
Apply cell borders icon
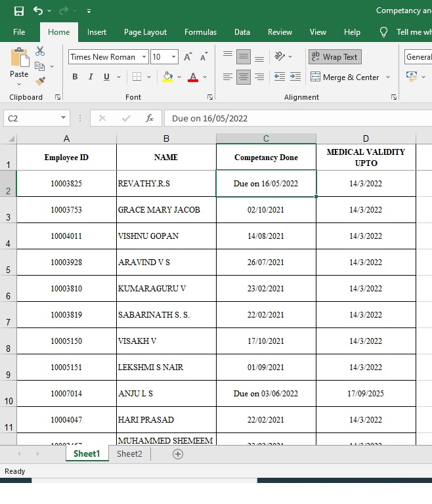pos(137,77)
